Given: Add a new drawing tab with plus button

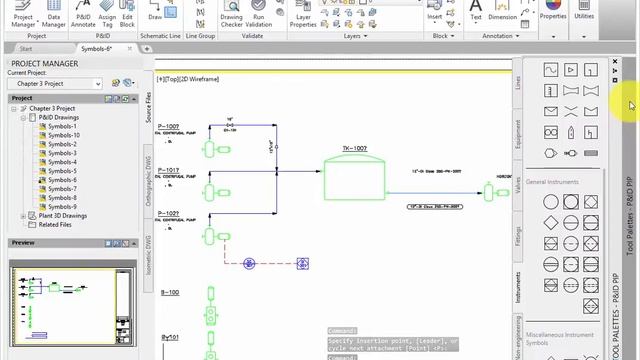Looking at the screenshot, I should 147,49.
